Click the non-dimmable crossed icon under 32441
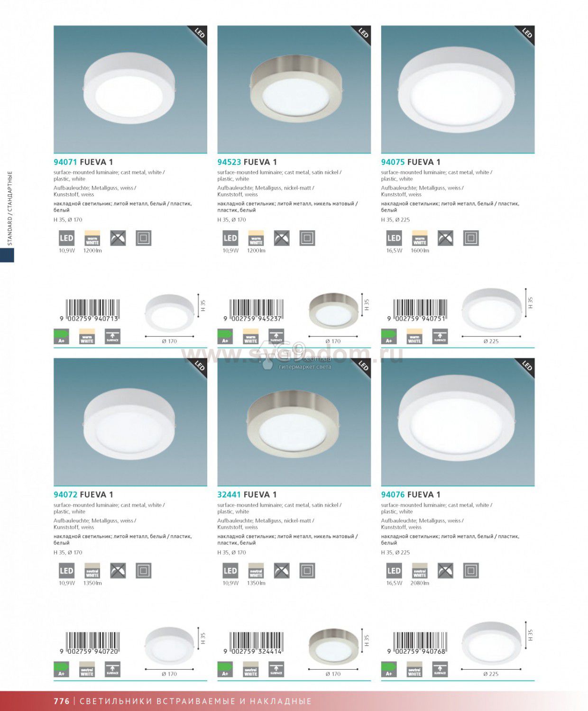The image size is (588, 711). coord(282,571)
